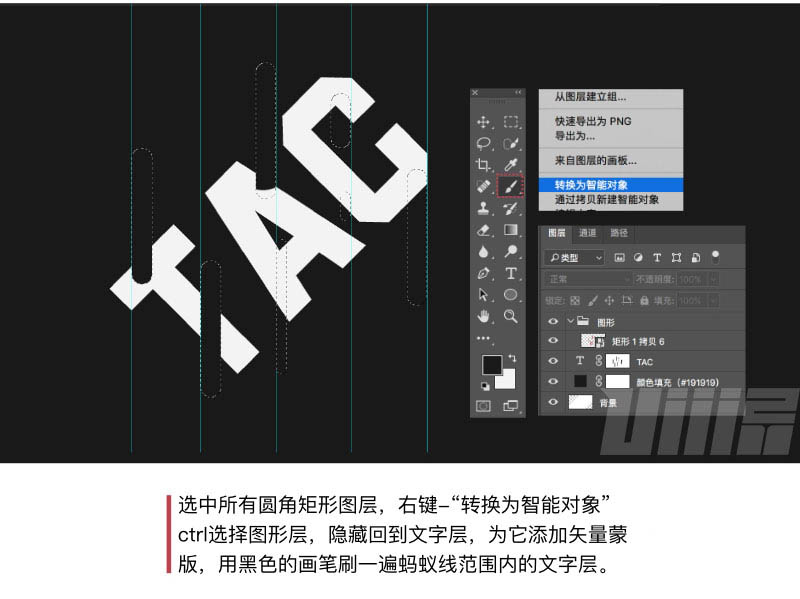800x599 pixels.
Task: Select the Ellipse shape tool
Action: click(x=511, y=294)
